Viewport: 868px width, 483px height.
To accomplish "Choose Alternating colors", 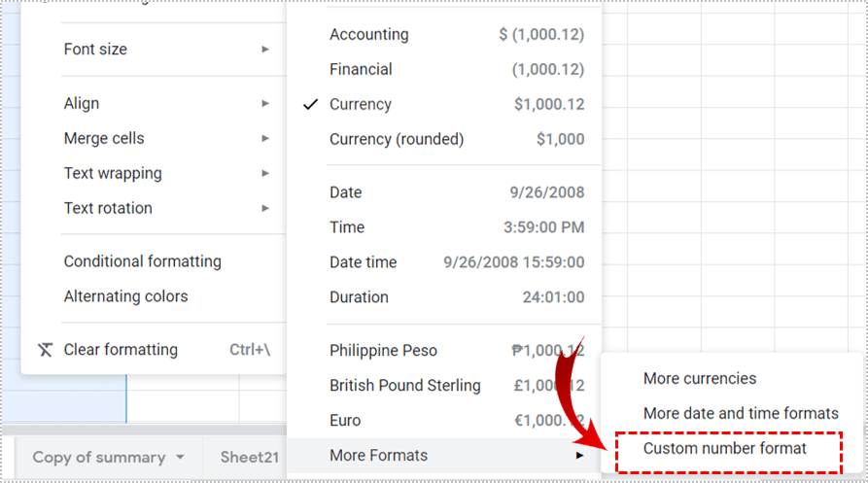I will pos(126,296).
